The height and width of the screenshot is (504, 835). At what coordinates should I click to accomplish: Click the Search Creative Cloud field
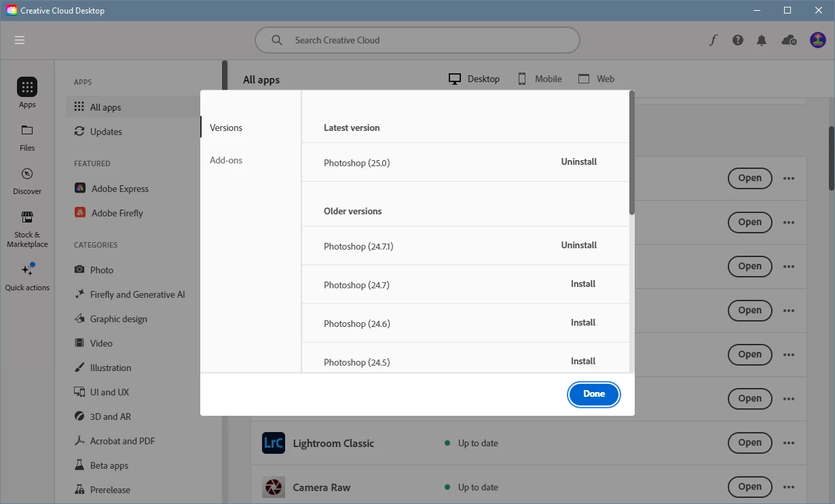(x=417, y=40)
